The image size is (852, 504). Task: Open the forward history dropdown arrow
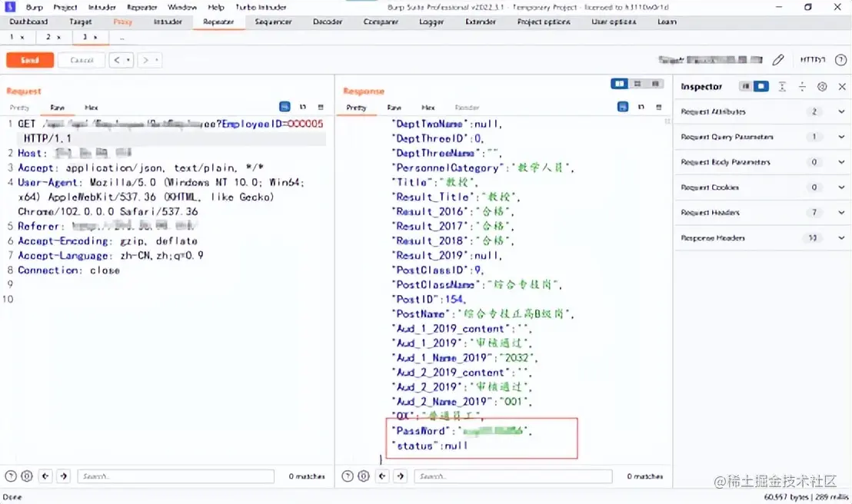[157, 60]
